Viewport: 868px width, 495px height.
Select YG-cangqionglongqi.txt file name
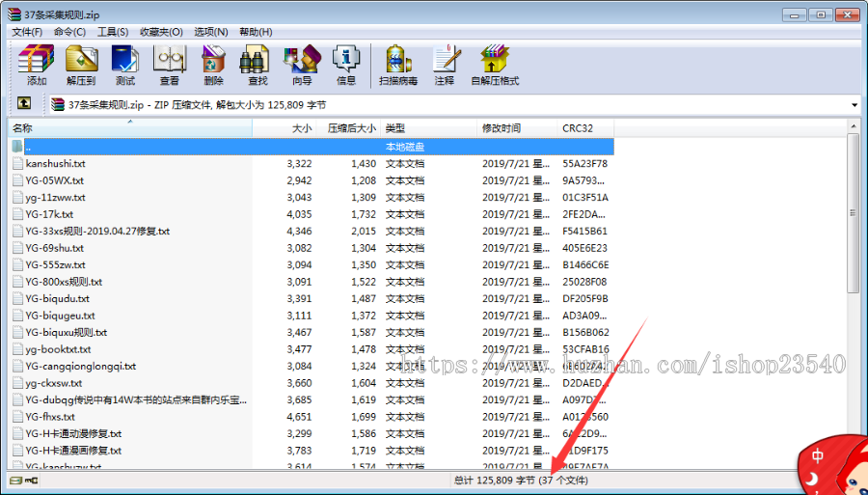81,366
